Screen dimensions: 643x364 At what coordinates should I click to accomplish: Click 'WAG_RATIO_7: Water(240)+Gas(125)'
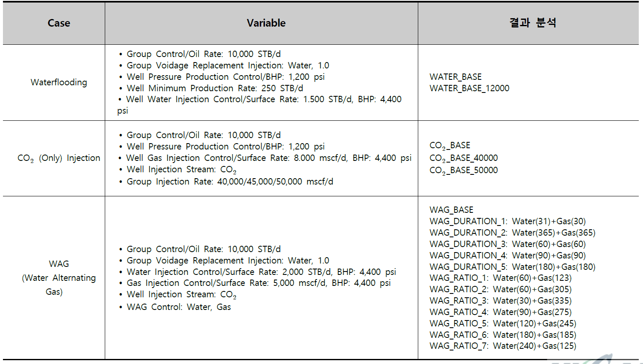[x=503, y=346]
